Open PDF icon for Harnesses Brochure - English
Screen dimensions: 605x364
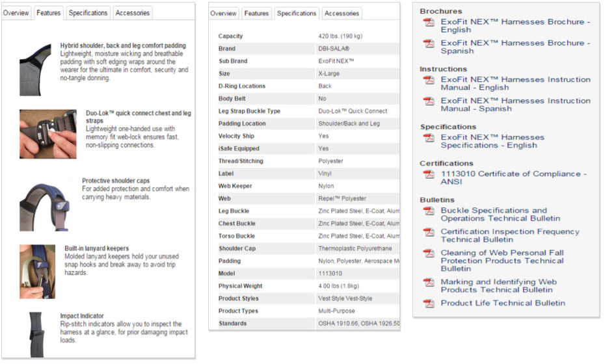click(x=429, y=22)
